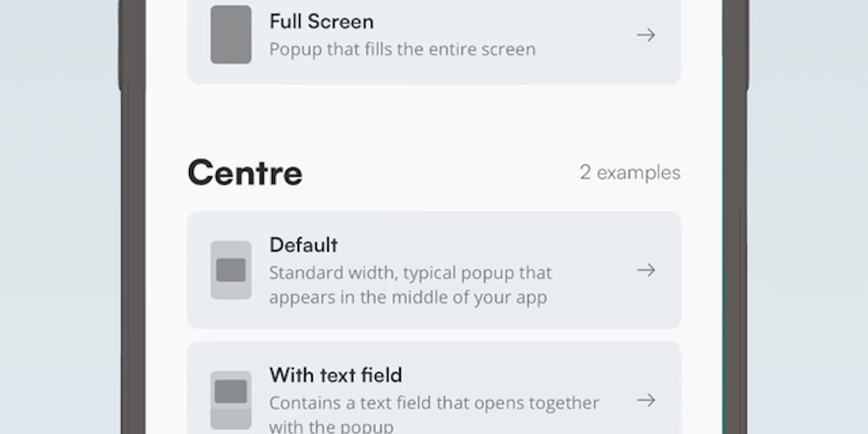Click the Default centre popup preview icon
Viewport: 868px width, 434px height.
231,270
